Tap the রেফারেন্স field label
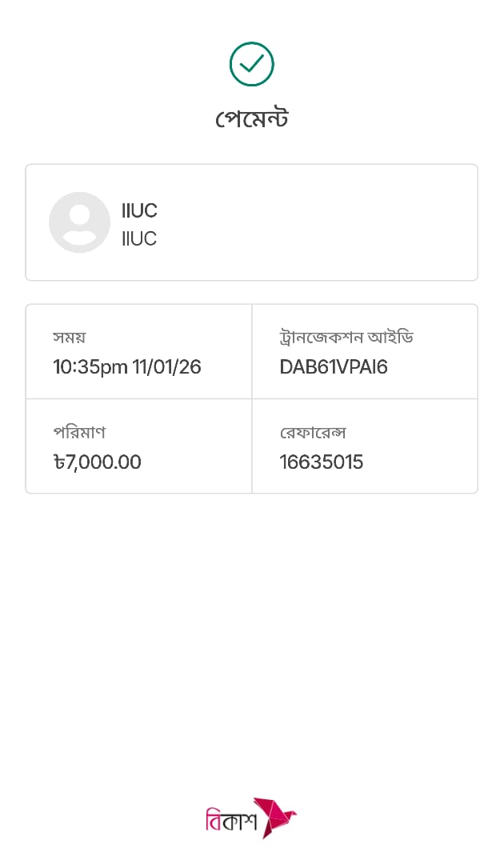The image size is (504, 868). click(313, 432)
